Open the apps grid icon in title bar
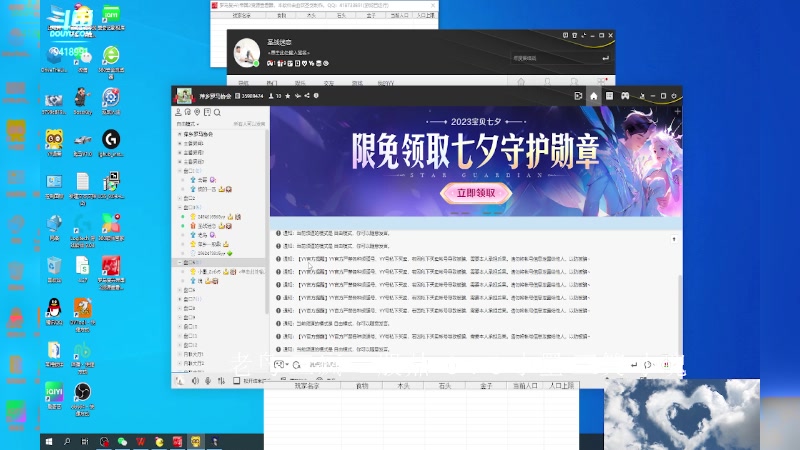This screenshot has width=800, height=450. coord(609,96)
